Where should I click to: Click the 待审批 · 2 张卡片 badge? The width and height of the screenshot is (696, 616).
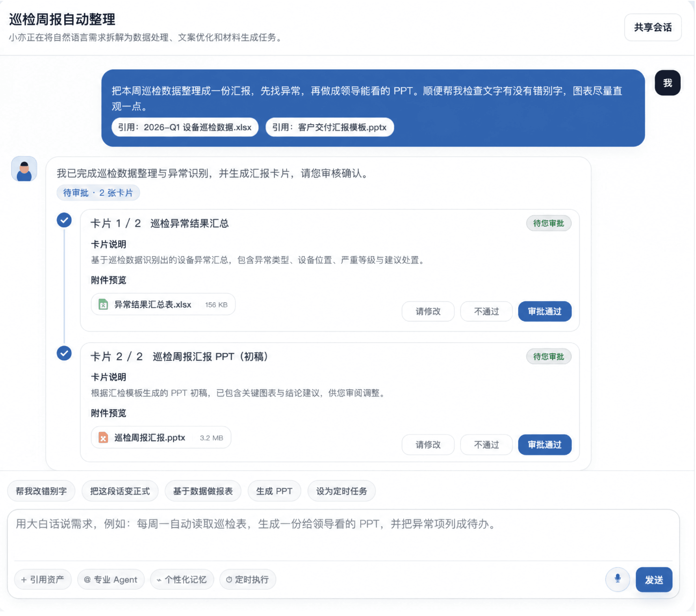pos(98,193)
